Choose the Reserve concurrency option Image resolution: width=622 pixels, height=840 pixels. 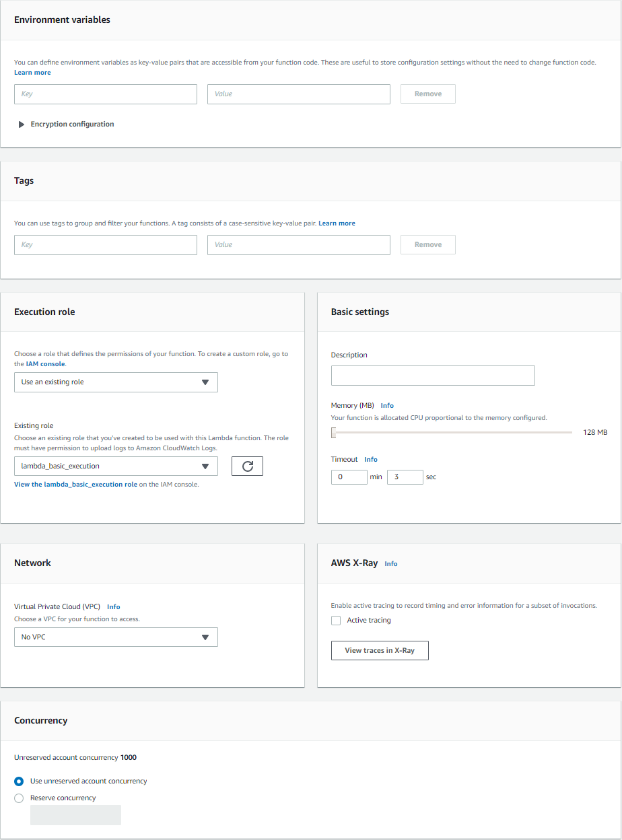[x=19, y=798]
